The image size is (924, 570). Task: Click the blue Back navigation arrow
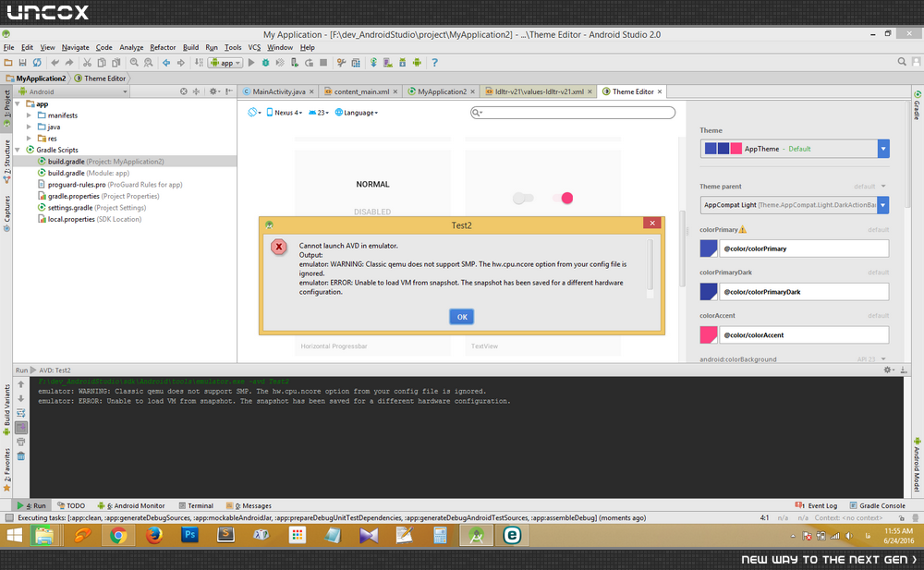166,63
